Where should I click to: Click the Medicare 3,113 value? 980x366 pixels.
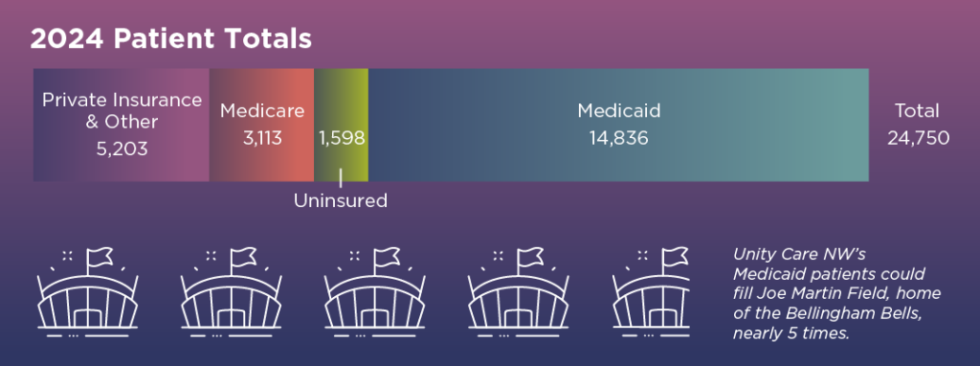(262, 138)
